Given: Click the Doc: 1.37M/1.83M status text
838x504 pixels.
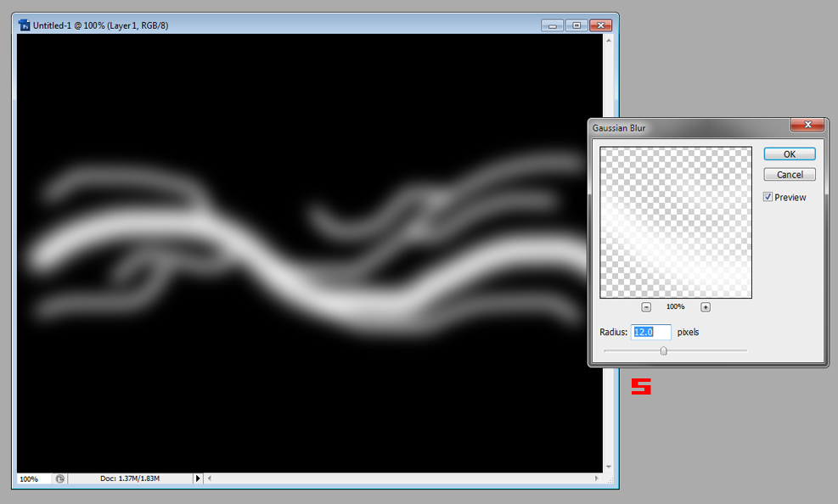Looking at the screenshot, I should click(130, 479).
